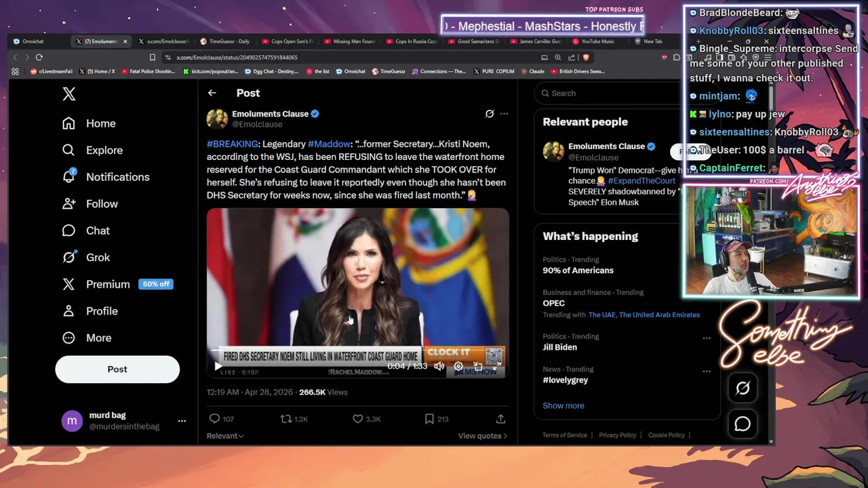Viewport: 868px width, 488px height.
Task: Toggle video picture-in-picture
Action: pos(477,366)
